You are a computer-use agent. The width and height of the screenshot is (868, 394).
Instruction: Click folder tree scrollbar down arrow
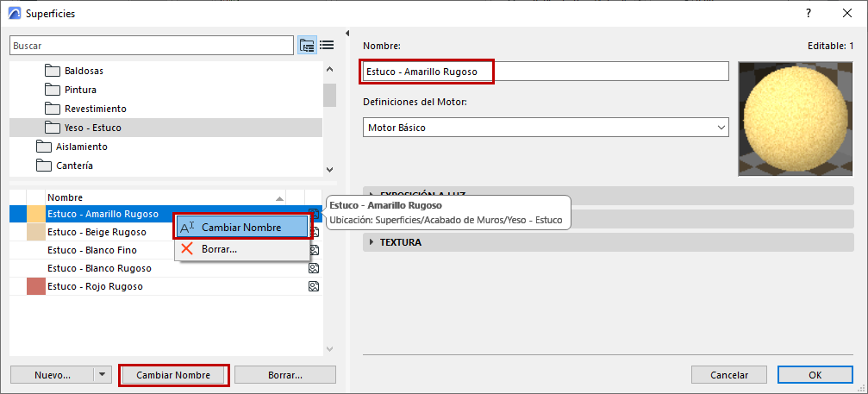[329, 169]
